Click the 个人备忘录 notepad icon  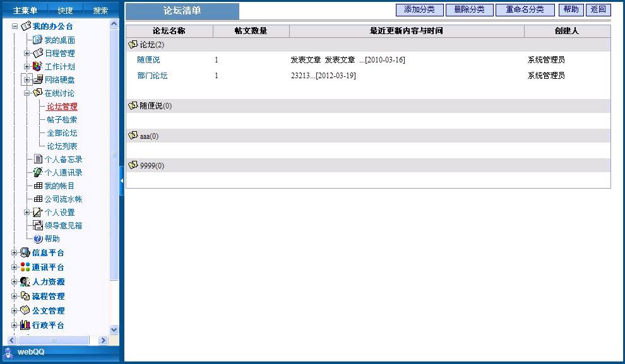point(38,159)
